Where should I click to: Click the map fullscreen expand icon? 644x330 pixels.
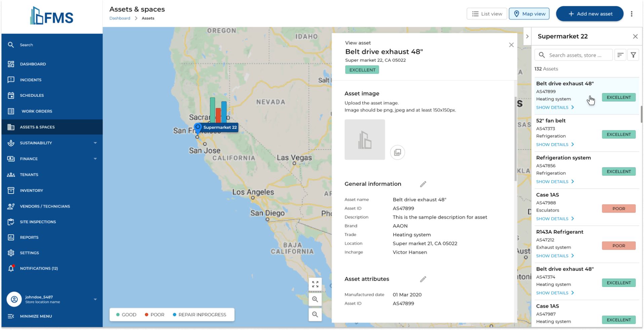[x=315, y=284]
